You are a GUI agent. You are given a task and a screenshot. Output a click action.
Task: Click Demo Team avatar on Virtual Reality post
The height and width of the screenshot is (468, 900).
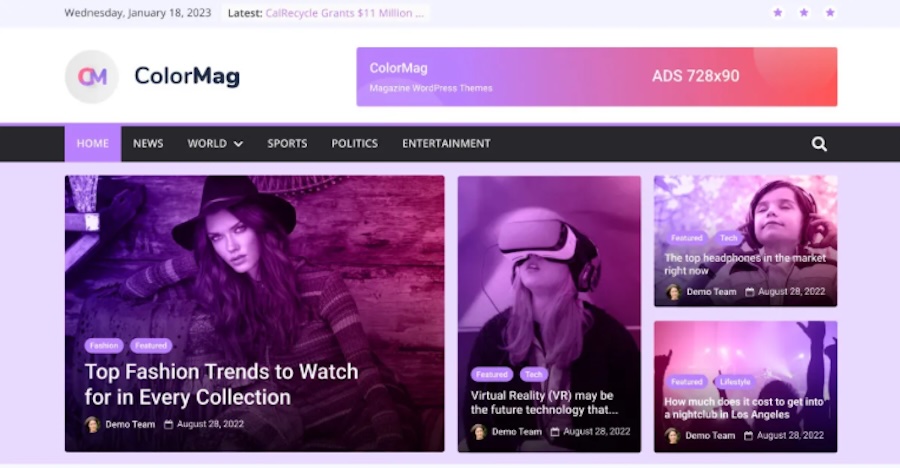[479, 432]
